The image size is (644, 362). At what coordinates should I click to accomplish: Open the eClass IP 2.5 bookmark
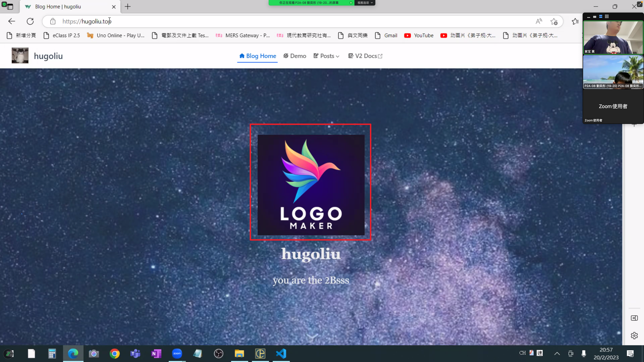click(x=62, y=35)
